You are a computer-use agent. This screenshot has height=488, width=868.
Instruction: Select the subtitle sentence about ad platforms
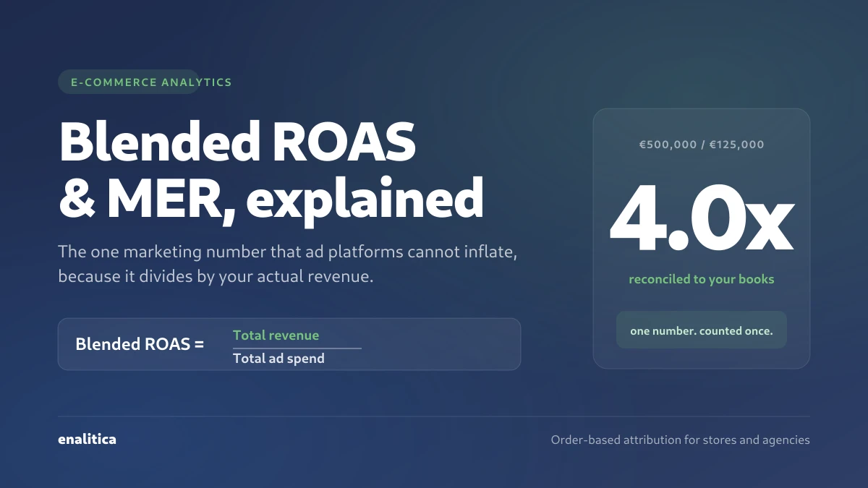click(289, 264)
